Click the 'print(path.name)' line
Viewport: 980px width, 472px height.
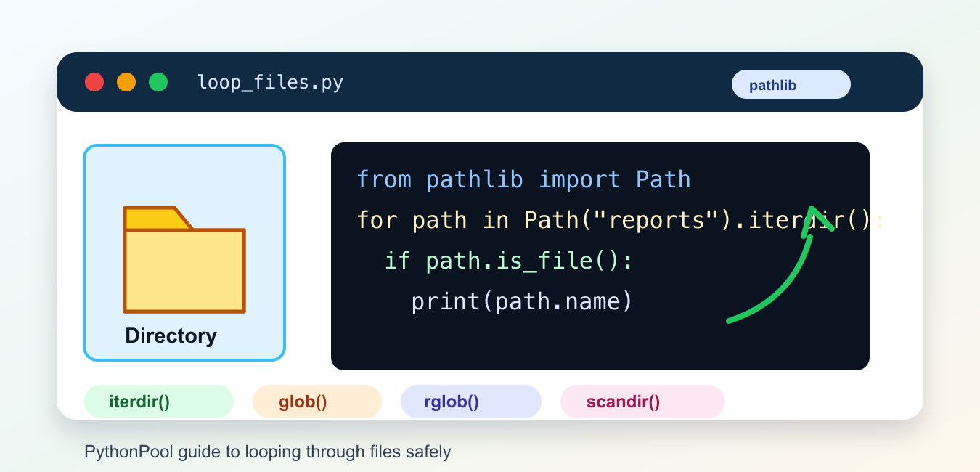523,301
